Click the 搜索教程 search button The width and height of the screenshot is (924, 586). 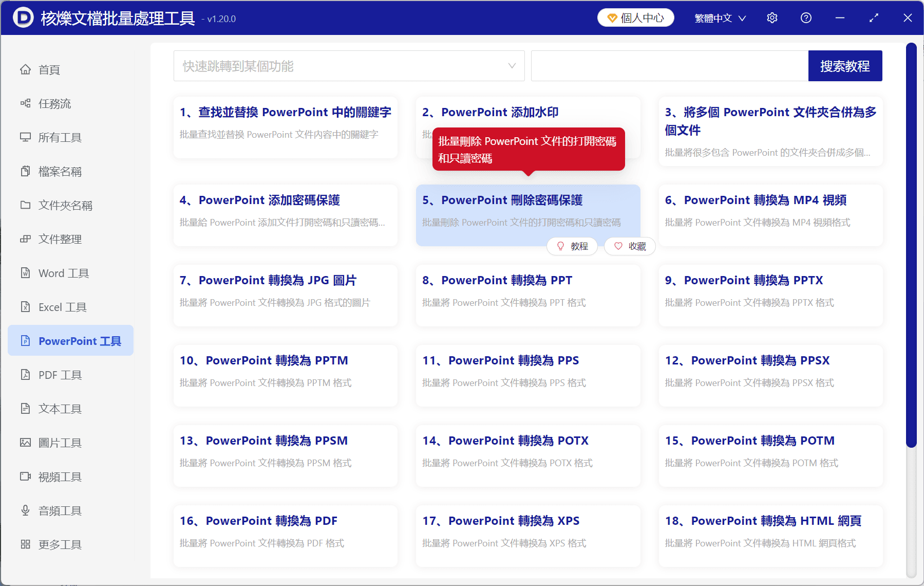click(845, 66)
